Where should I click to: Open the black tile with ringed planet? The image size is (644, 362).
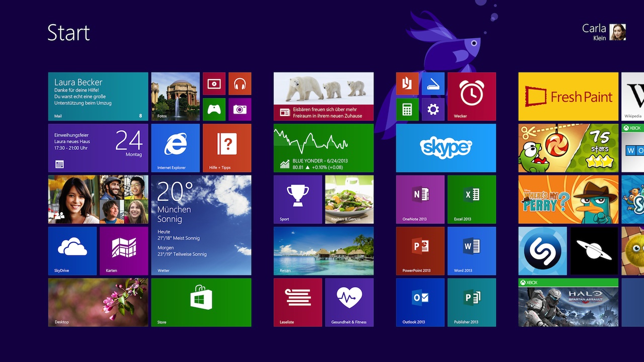pos(594,251)
